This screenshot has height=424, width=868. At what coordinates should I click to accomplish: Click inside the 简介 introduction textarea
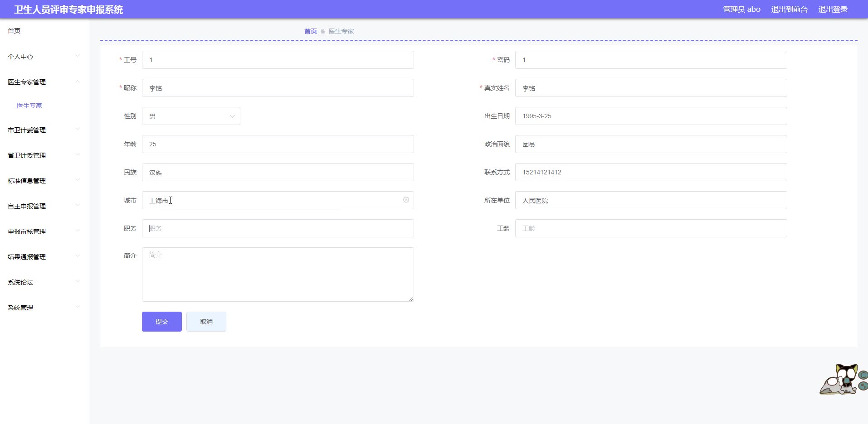coord(278,274)
